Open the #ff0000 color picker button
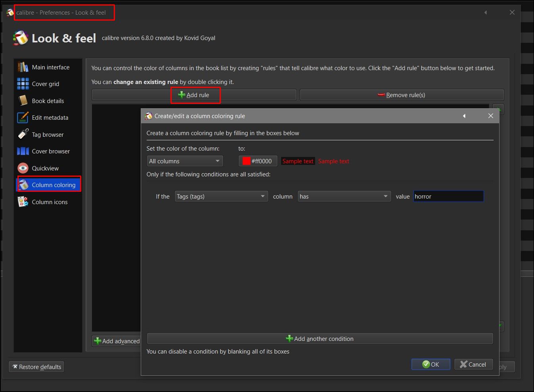Screen dimensions: 534x392 pyautogui.click(x=258, y=161)
